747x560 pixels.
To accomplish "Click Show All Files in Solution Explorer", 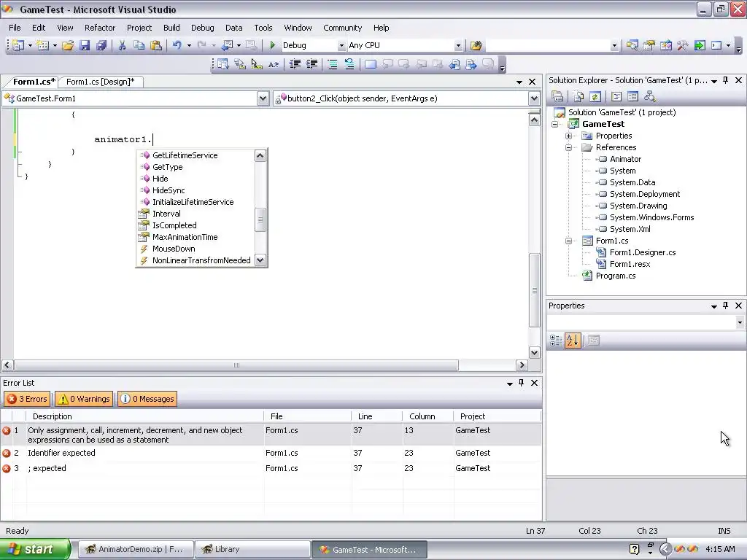I will point(578,97).
